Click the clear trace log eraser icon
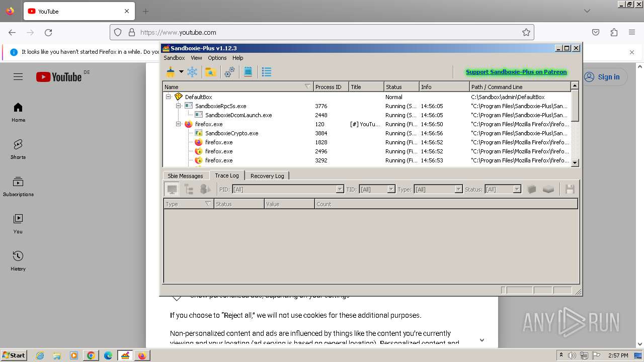The width and height of the screenshot is (644, 362). 548,190
